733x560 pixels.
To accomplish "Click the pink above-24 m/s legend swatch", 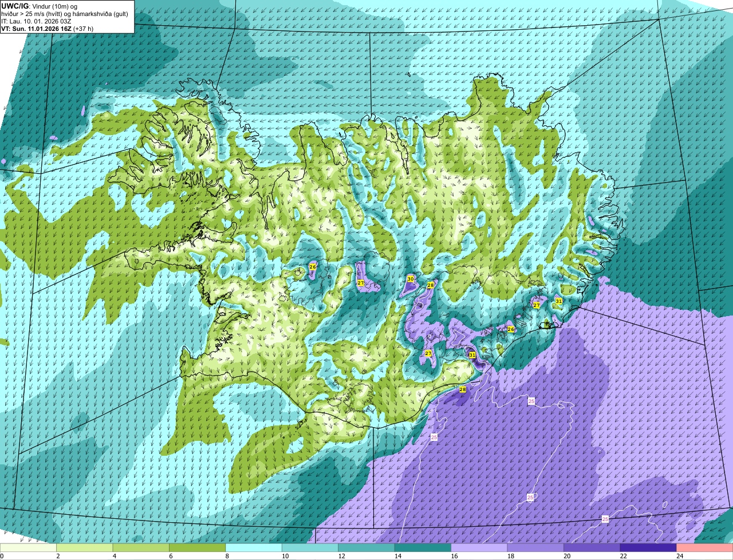I will pos(705,547).
